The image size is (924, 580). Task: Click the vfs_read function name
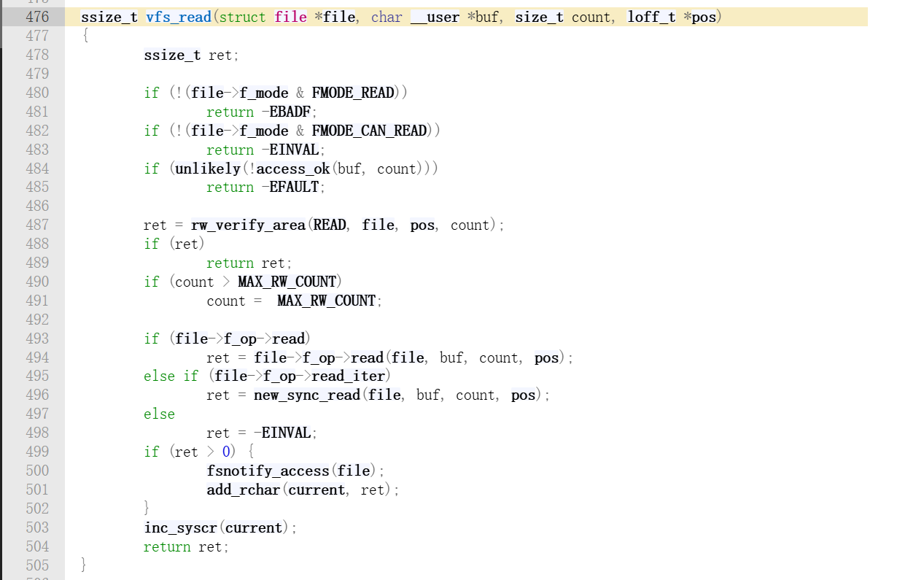click(178, 17)
